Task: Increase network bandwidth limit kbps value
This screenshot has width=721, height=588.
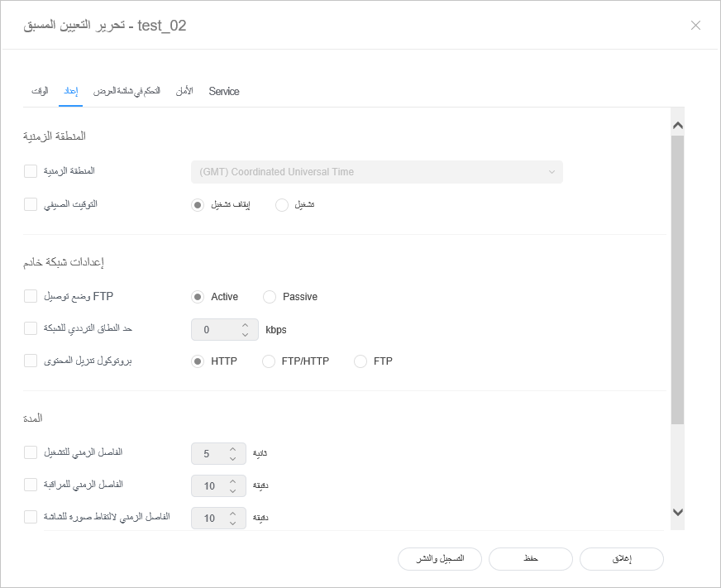Action: (245, 325)
